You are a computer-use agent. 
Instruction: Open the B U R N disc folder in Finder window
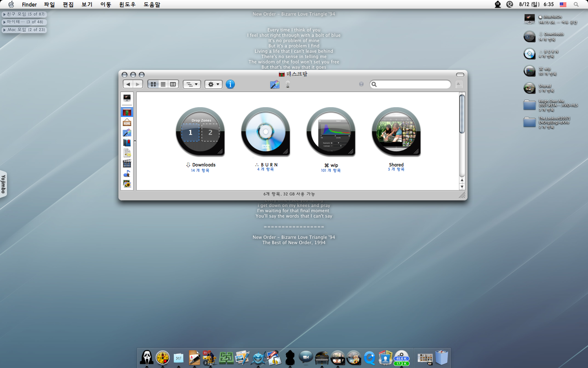(x=265, y=132)
